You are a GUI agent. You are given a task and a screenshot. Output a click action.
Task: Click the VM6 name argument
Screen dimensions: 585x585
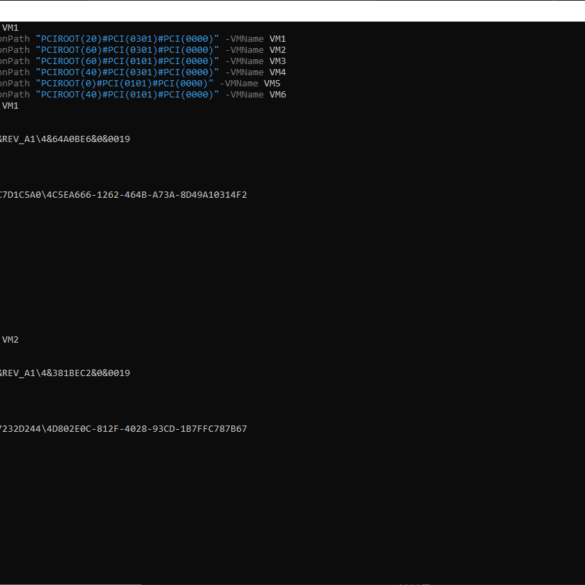click(x=278, y=95)
